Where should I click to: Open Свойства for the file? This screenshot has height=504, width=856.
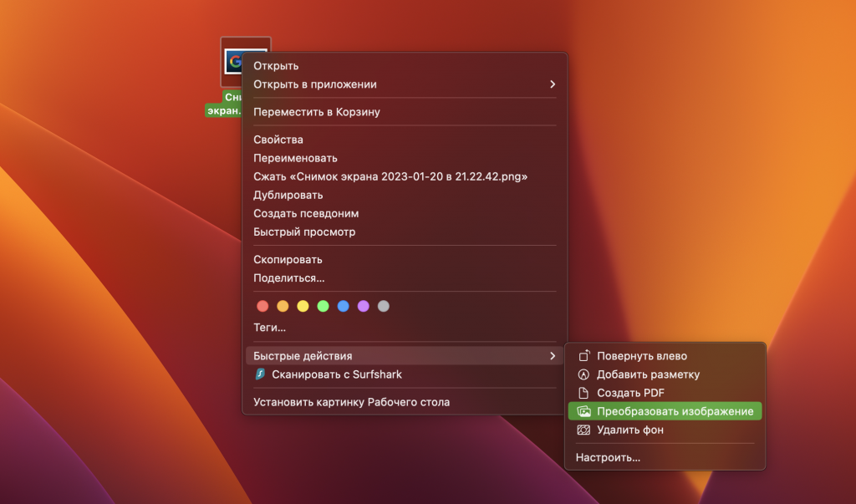(x=405, y=140)
